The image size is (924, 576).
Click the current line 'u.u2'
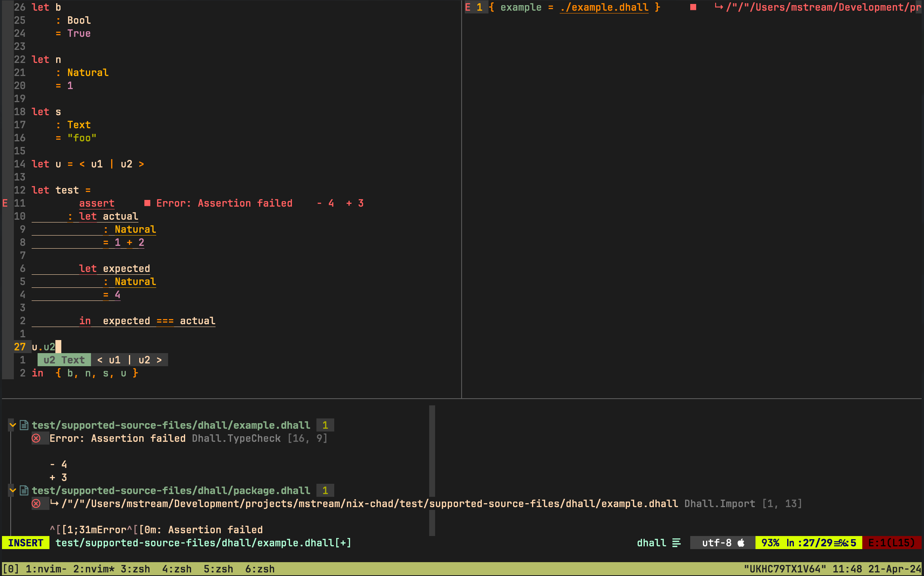pyautogui.click(x=44, y=347)
